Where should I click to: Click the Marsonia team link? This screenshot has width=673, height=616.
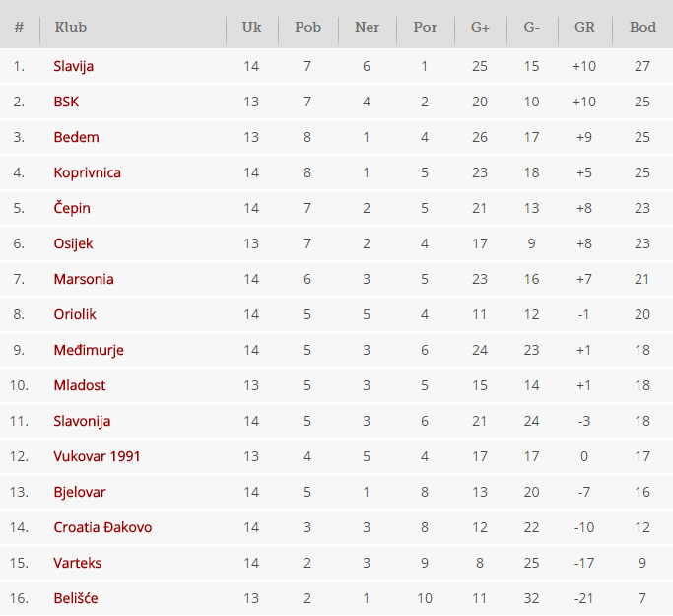click(x=84, y=279)
